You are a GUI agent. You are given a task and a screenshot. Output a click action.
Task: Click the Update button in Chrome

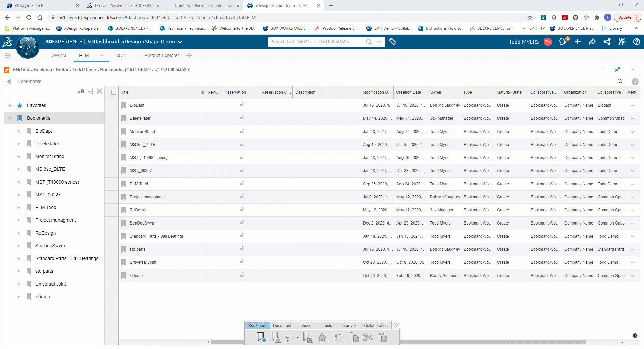(628, 17)
